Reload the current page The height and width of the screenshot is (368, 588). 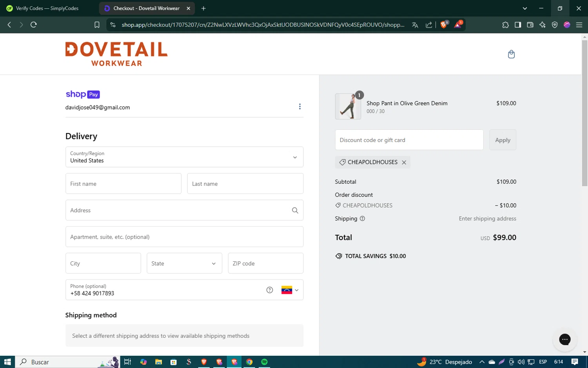(34, 25)
